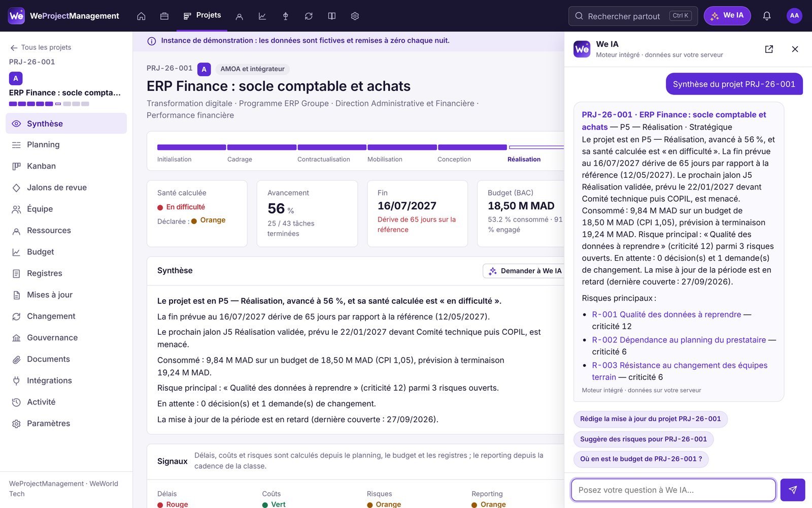The image size is (812, 508).
Task: Open Registres in the sidebar
Action: pyautogui.click(x=66, y=273)
